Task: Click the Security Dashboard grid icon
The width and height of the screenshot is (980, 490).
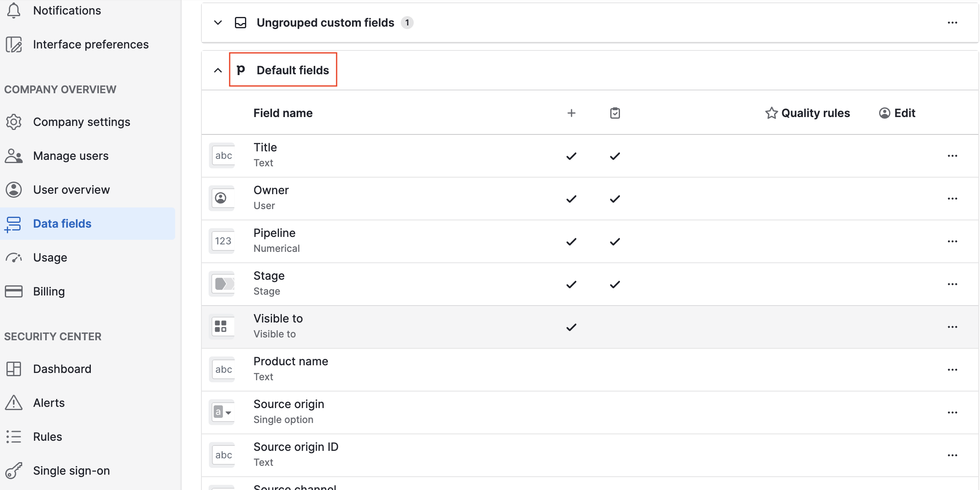Action: [14, 369]
